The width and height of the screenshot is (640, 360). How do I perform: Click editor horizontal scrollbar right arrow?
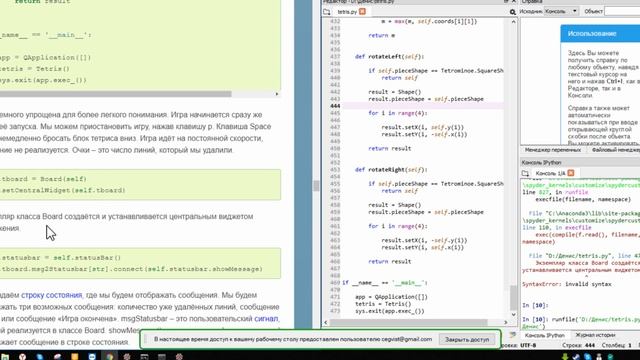(506, 322)
